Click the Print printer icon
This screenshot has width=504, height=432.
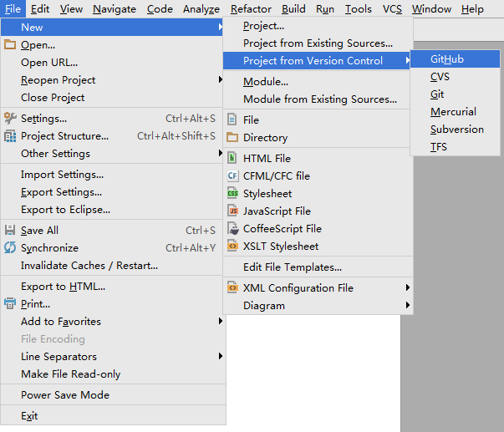(x=10, y=303)
